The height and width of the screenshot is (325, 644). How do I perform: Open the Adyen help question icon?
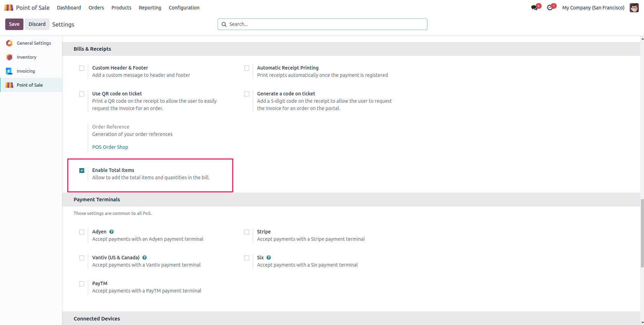(x=111, y=232)
